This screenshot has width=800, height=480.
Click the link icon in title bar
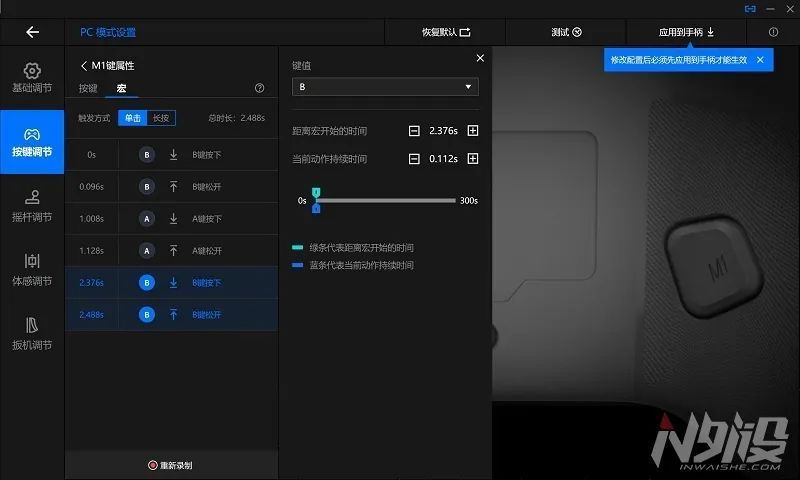point(750,9)
